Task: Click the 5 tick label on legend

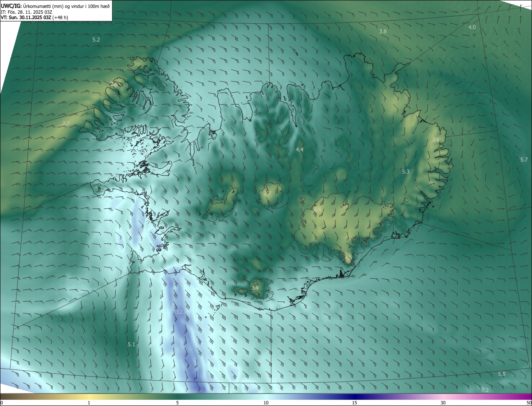Action: pyautogui.click(x=177, y=403)
